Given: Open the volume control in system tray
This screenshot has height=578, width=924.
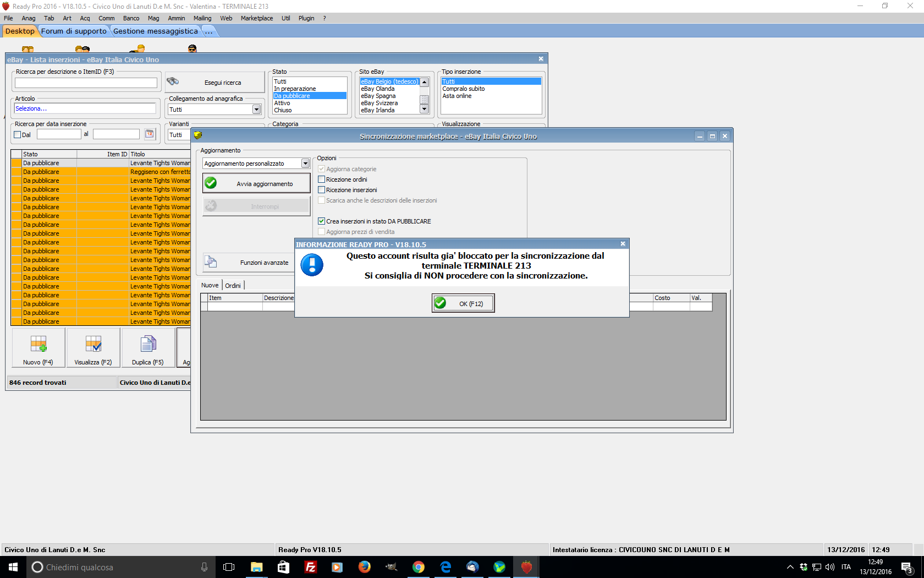Looking at the screenshot, I should pyautogui.click(x=830, y=567).
